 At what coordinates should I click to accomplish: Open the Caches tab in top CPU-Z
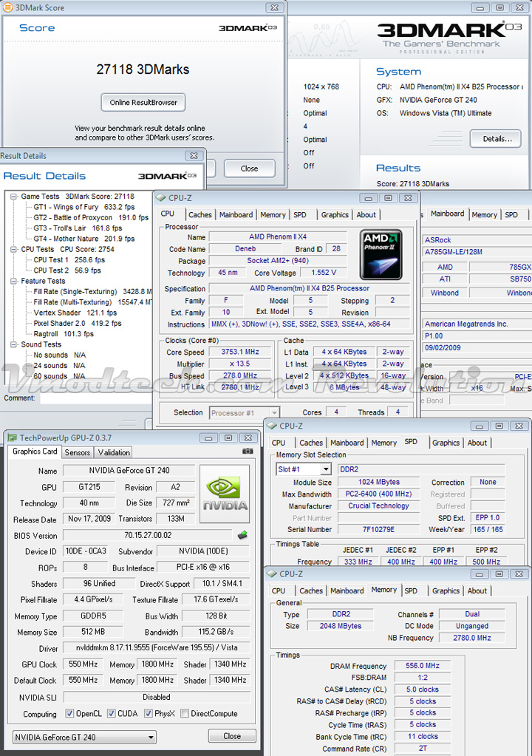click(x=199, y=215)
